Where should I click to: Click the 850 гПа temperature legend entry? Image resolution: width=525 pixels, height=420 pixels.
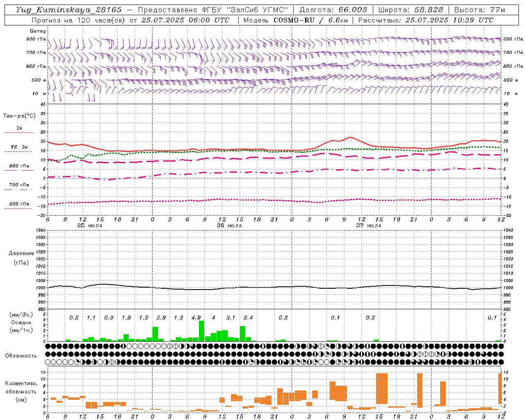(x=19, y=166)
